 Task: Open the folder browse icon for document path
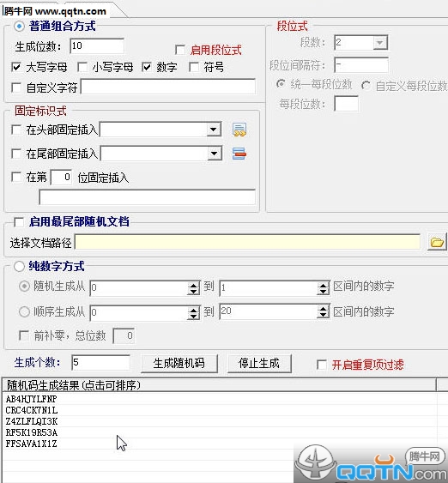437,242
